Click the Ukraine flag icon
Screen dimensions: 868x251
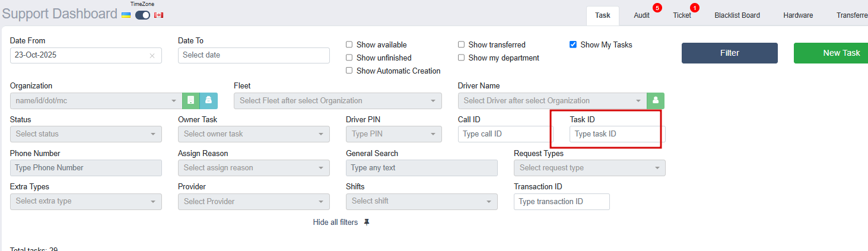[x=126, y=15]
